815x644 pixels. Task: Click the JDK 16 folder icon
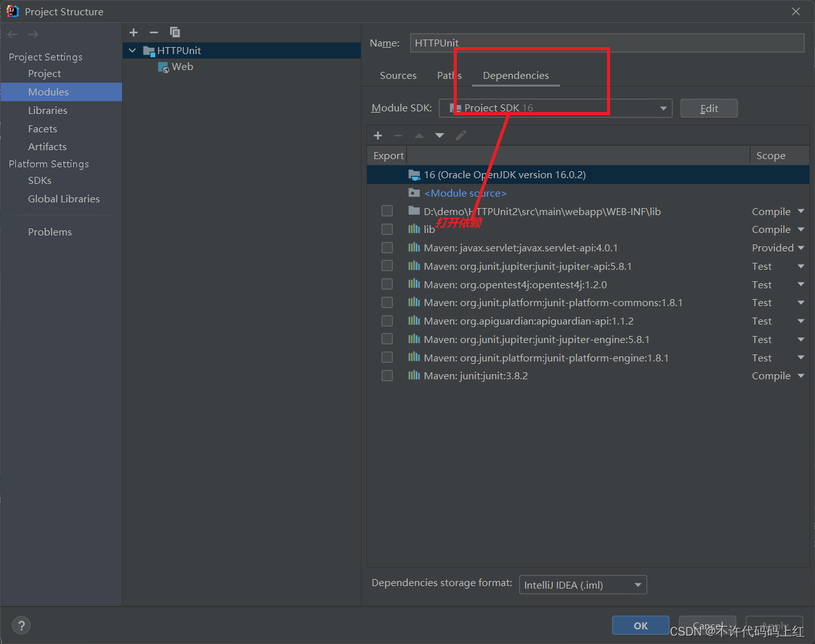point(414,174)
